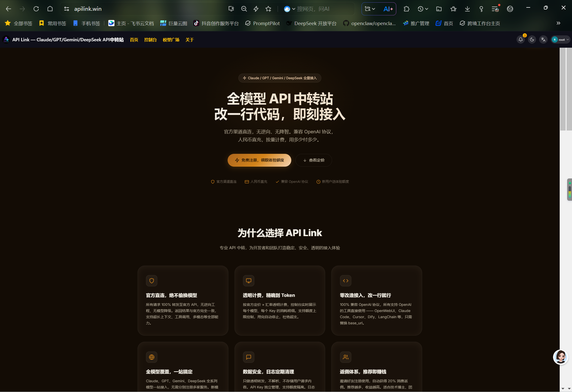Click the monitor icon on 透明计费 card
This screenshot has width=572, height=392.
(248, 281)
